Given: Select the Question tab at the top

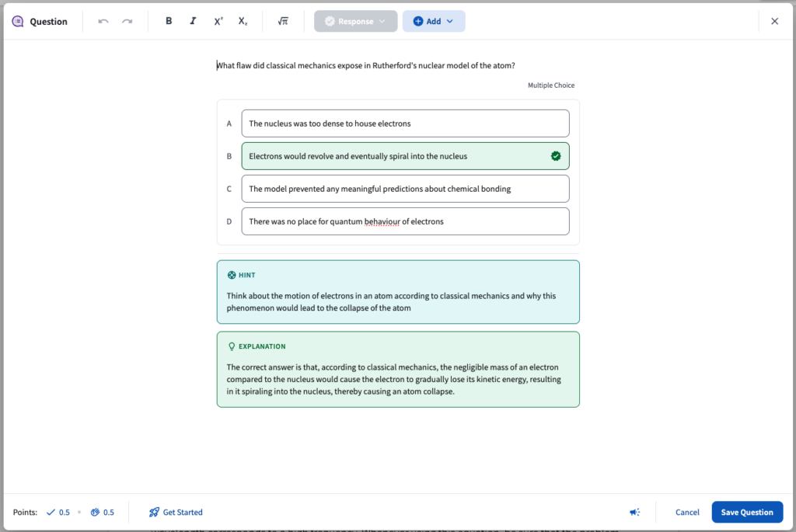Looking at the screenshot, I should click(x=40, y=21).
